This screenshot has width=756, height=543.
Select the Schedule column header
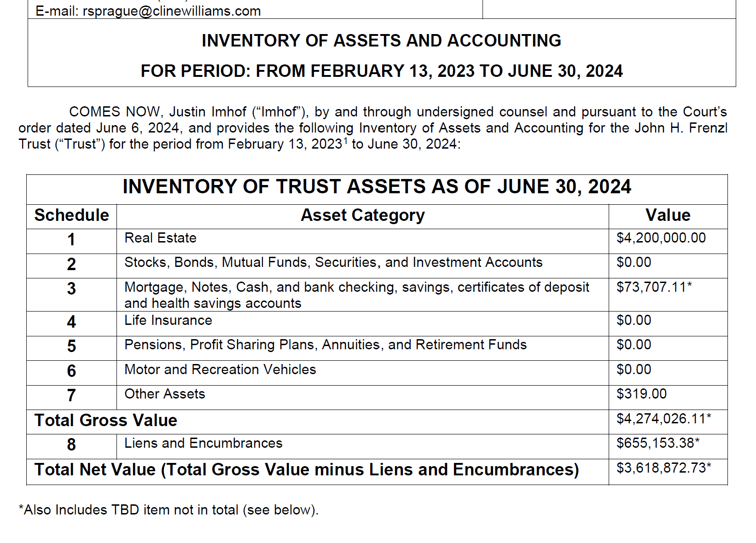[72, 215]
